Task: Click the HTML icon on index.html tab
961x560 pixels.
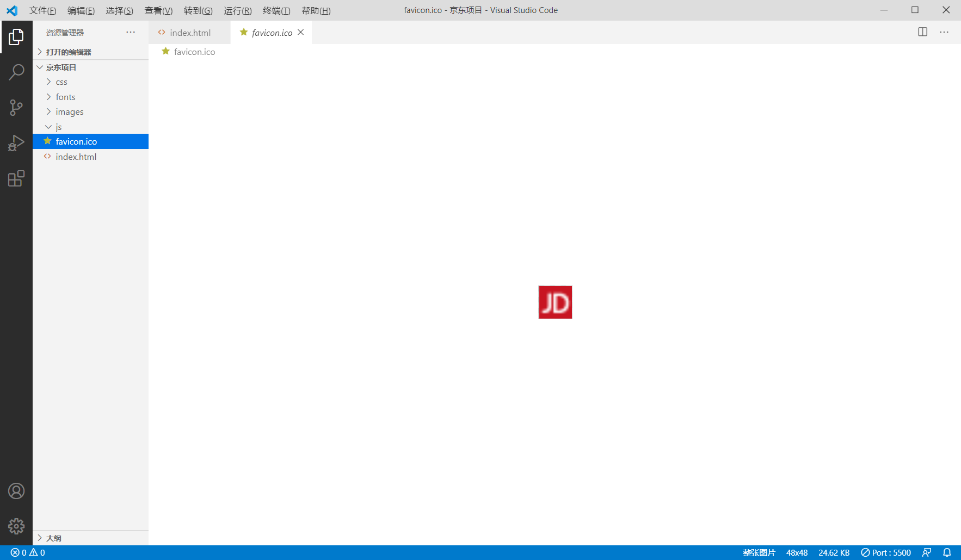Action: (162, 33)
